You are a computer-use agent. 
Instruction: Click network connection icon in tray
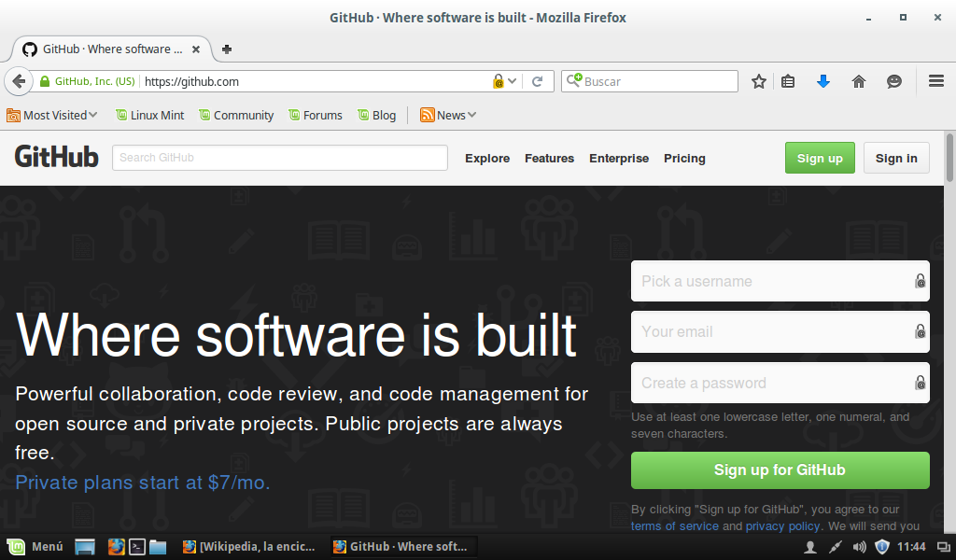tap(835, 547)
